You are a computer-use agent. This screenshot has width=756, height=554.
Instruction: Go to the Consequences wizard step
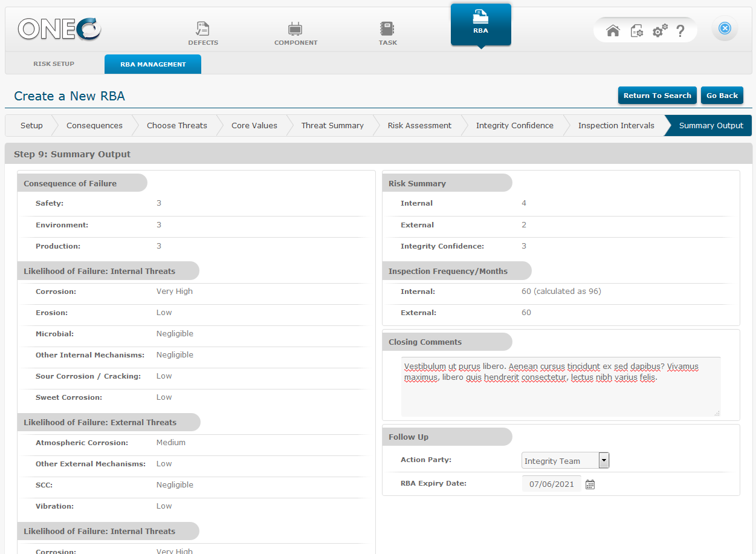click(x=94, y=126)
